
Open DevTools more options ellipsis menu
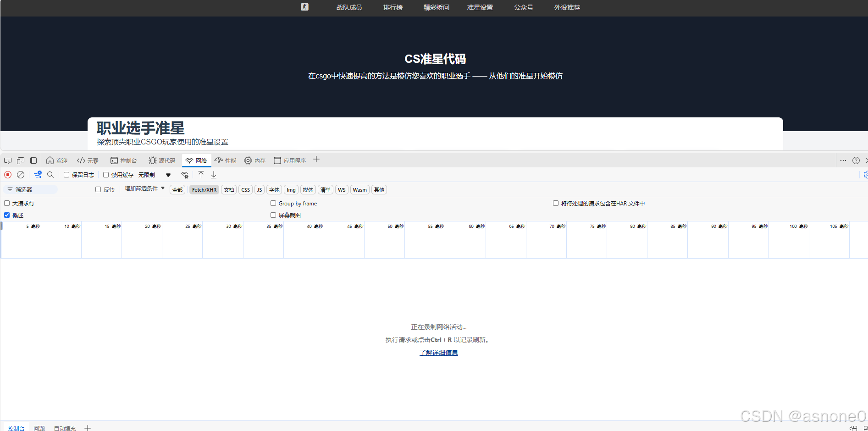point(843,160)
